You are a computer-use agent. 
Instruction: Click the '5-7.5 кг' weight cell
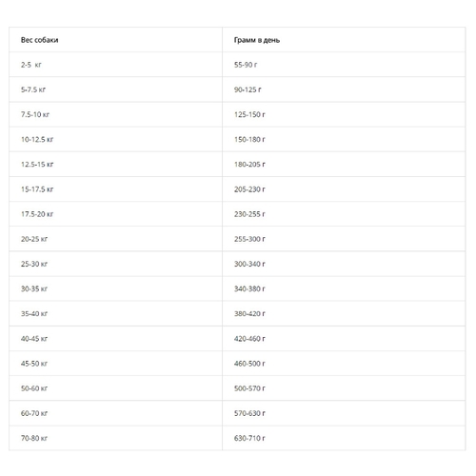click(x=33, y=89)
